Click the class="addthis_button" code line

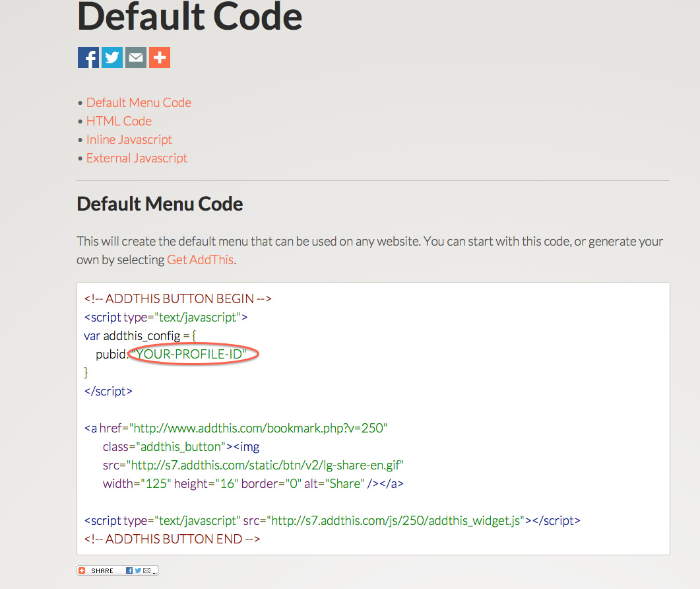point(181,447)
